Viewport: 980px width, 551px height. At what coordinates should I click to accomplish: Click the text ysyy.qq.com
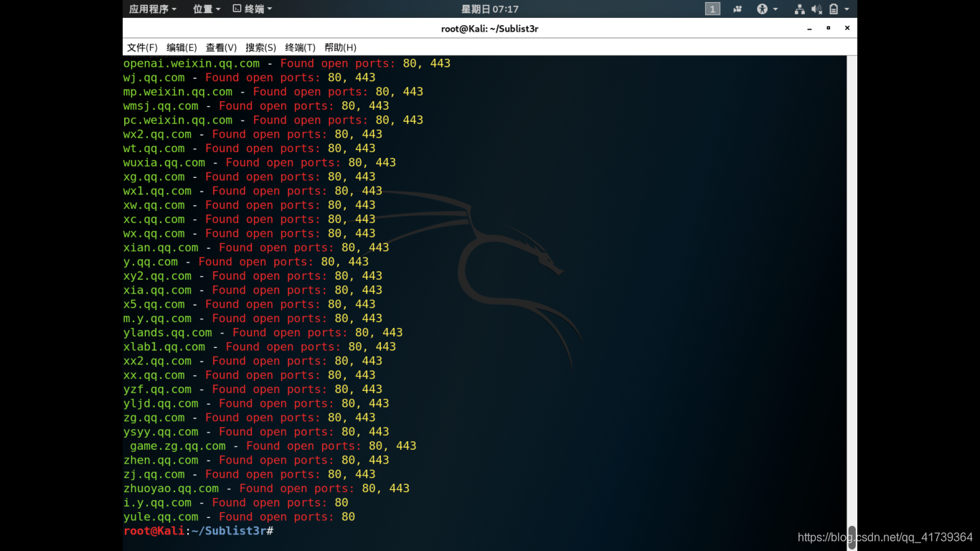(x=161, y=432)
